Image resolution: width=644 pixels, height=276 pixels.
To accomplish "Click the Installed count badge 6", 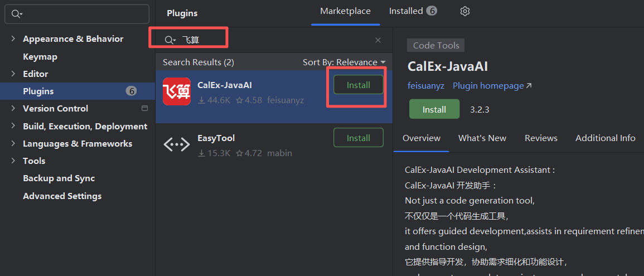I will (431, 11).
